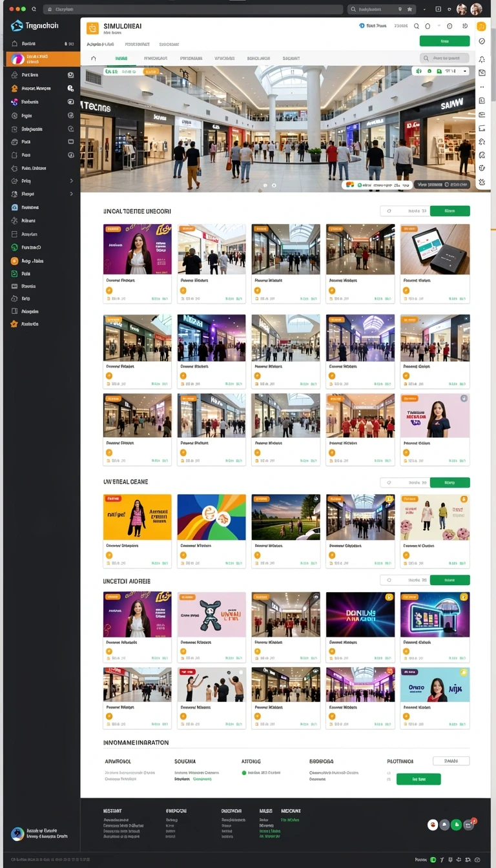
Task: Select the second carousel dot under hero image
Action: (274, 185)
